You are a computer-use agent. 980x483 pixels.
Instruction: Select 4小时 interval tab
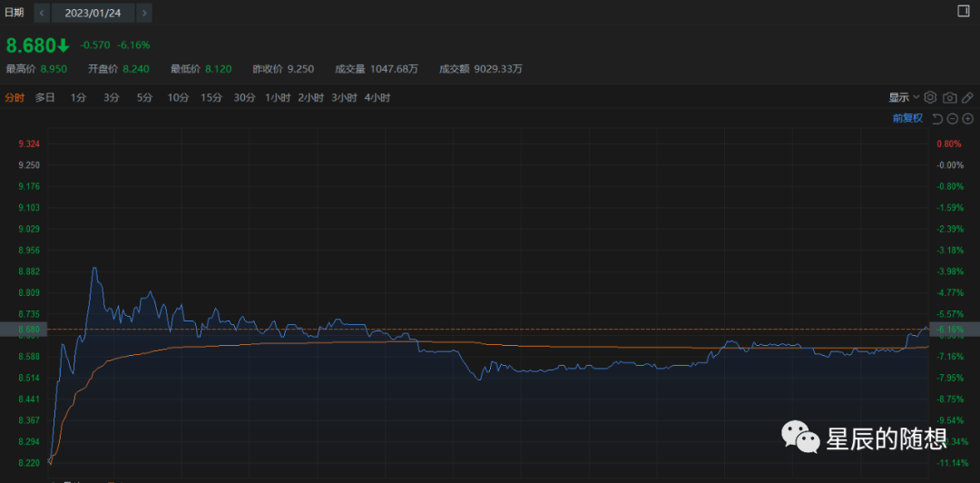[377, 98]
